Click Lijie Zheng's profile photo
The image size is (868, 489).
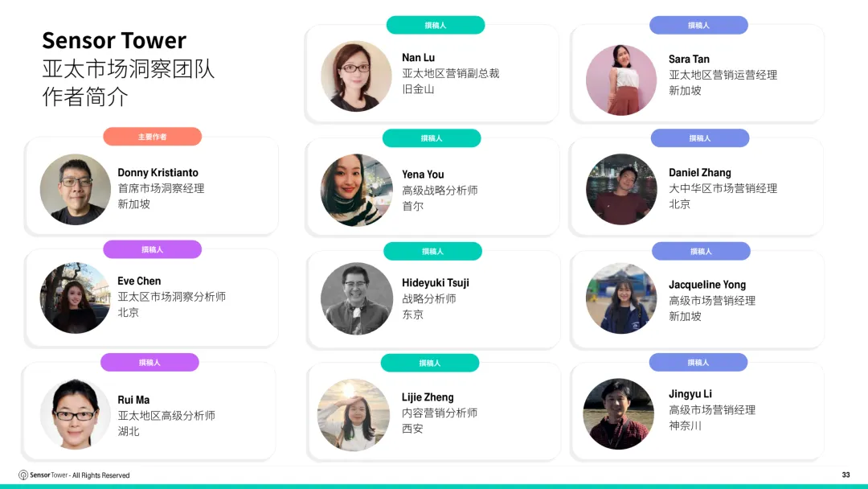point(353,415)
